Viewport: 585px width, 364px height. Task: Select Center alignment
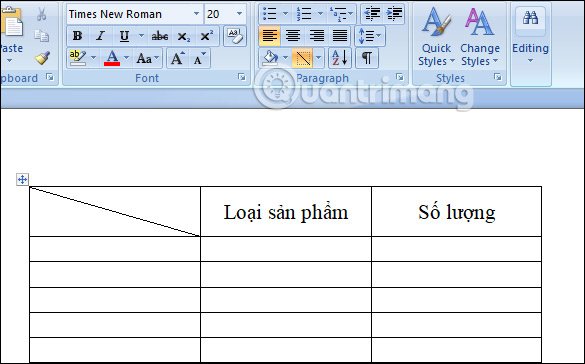(293, 36)
